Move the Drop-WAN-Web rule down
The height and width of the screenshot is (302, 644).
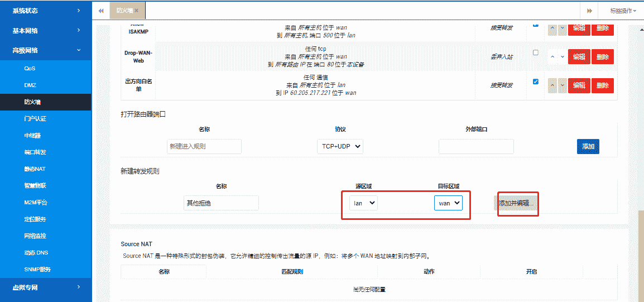(x=563, y=57)
